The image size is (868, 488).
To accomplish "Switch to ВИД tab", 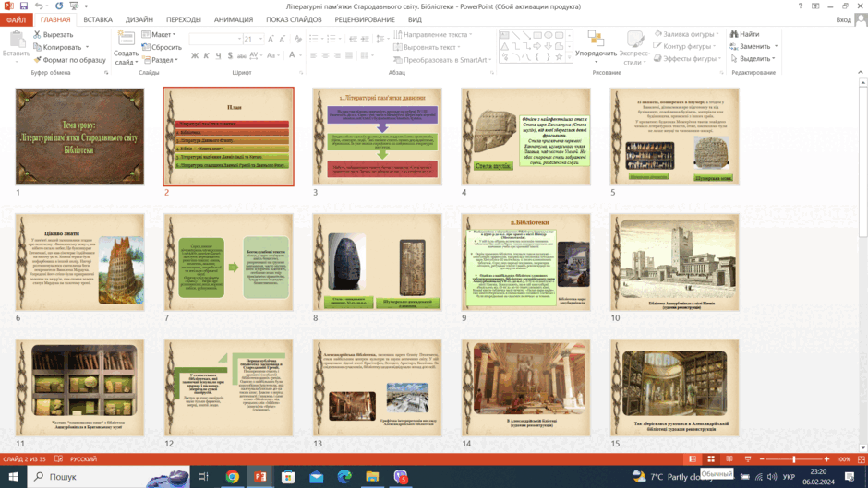I will click(415, 19).
